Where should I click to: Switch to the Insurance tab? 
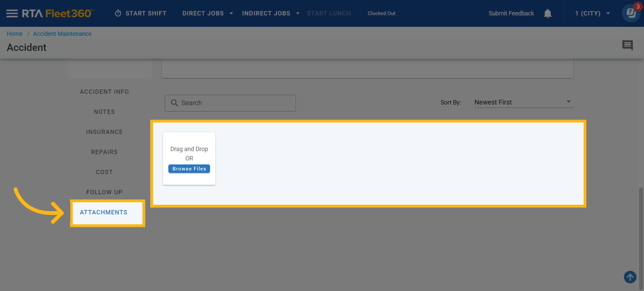[x=104, y=132]
